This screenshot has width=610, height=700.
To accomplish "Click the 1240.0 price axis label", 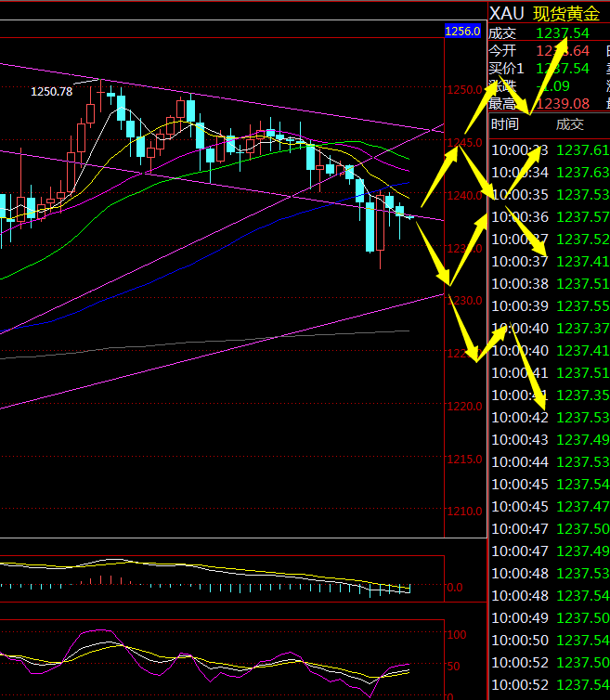I will tap(465, 196).
